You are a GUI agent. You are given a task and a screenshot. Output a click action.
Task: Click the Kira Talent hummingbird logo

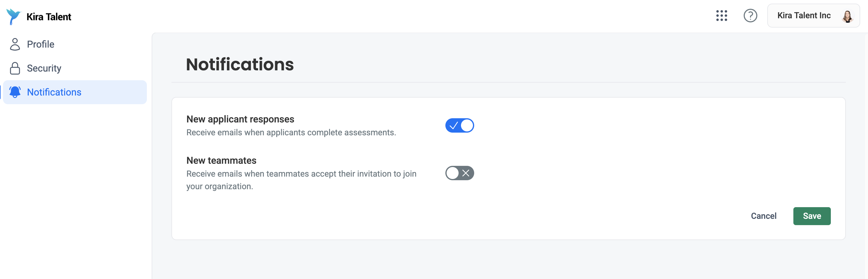(14, 16)
